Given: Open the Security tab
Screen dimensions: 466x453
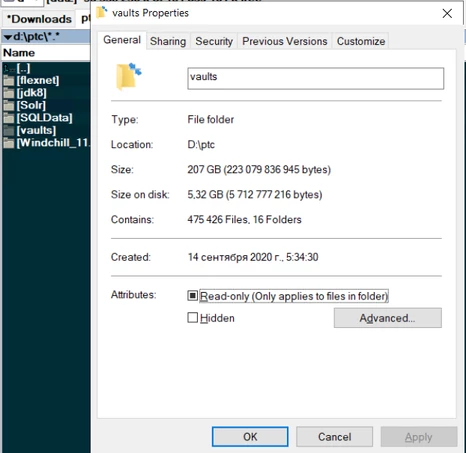Looking at the screenshot, I should click(214, 41).
